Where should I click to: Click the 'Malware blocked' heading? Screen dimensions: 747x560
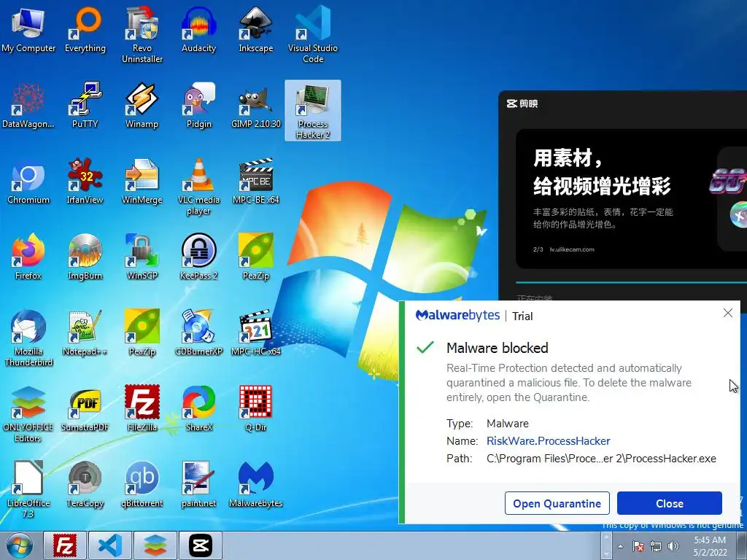point(498,348)
